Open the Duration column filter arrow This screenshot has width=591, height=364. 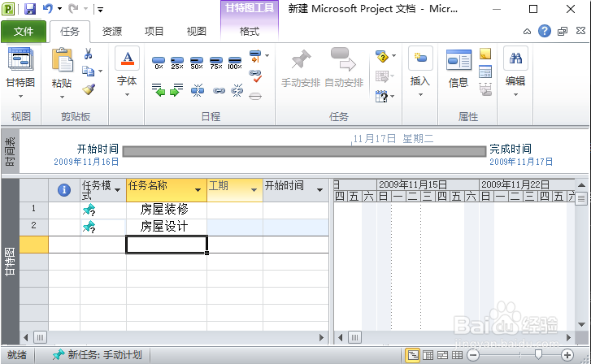[254, 190]
